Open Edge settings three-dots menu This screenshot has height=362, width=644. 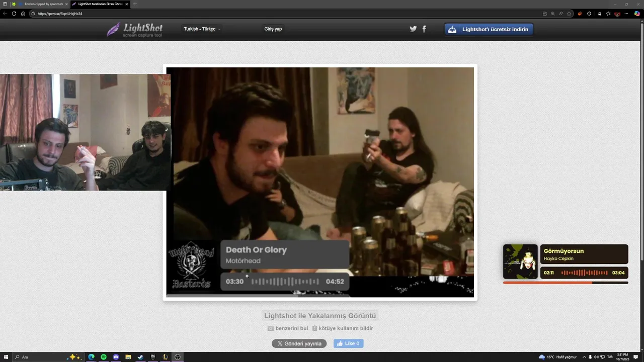point(627,14)
